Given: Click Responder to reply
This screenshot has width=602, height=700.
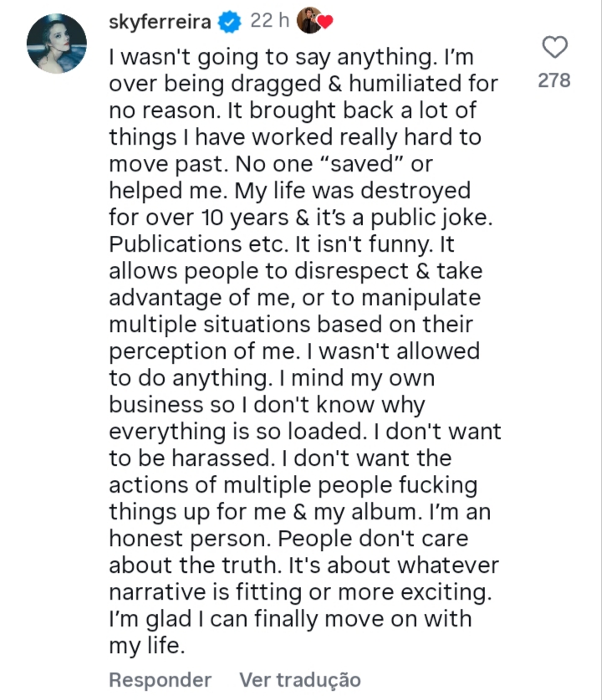Looking at the screenshot, I should click(x=161, y=679).
